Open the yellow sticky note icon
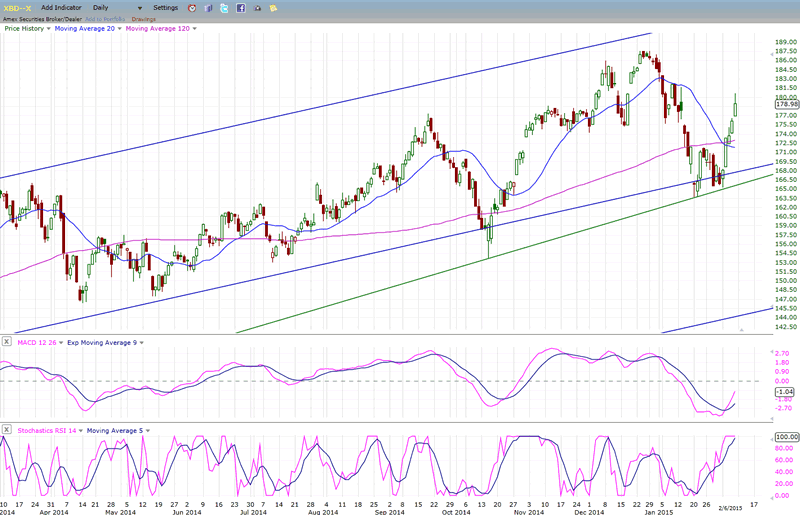Screen dimensions: 800x515 (273, 8)
